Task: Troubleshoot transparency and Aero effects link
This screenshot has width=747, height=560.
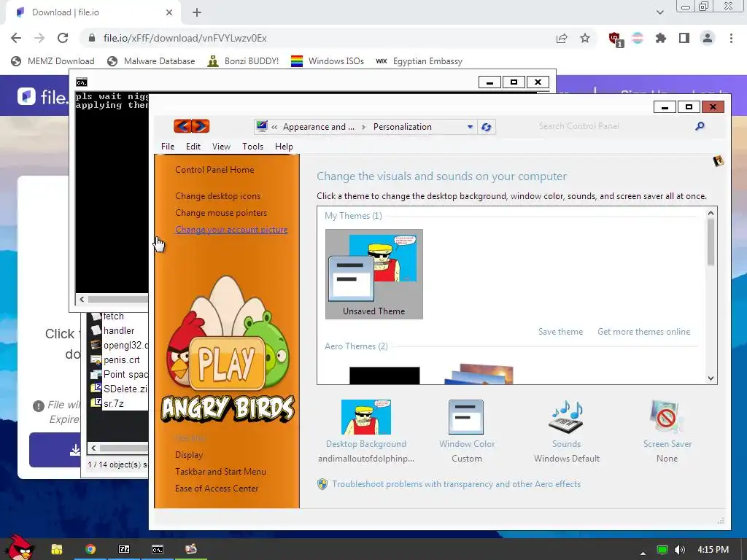Action: point(456,484)
